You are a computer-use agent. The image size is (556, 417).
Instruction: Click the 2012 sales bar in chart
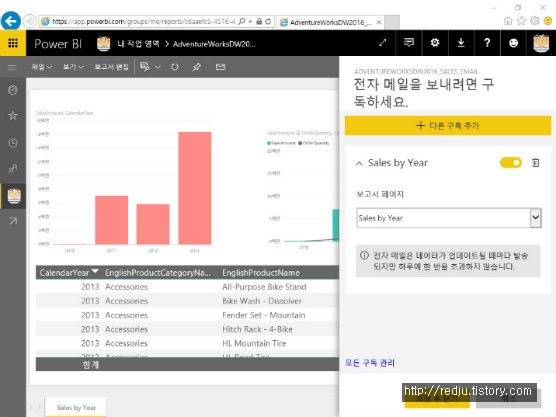point(153,224)
